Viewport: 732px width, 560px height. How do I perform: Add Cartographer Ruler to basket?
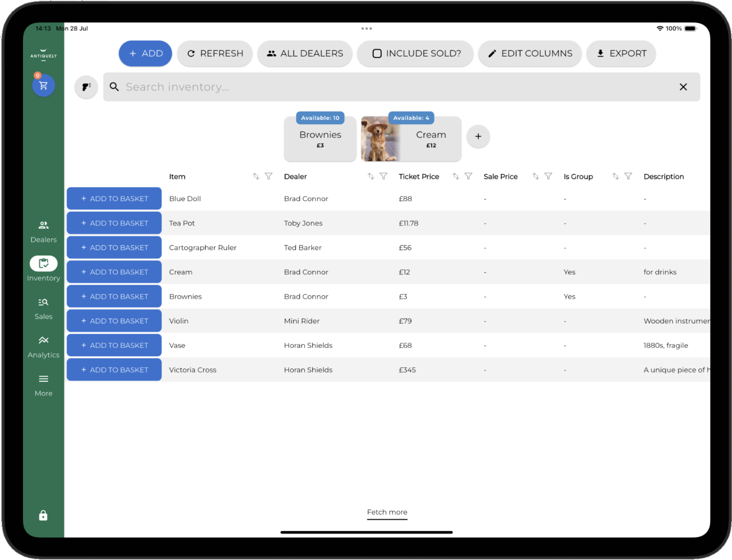pyautogui.click(x=114, y=248)
